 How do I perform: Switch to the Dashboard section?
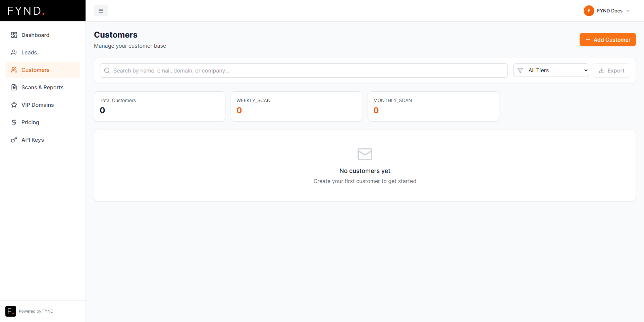(35, 35)
